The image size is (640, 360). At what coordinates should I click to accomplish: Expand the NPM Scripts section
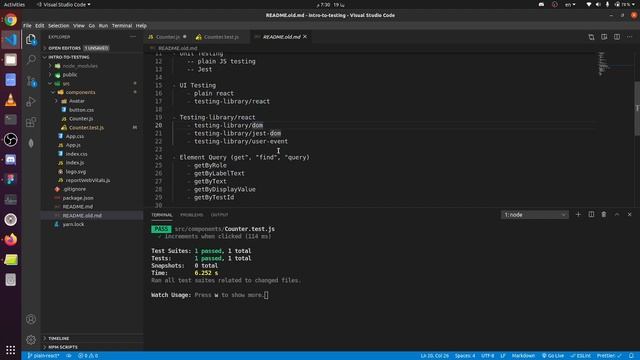click(x=62, y=347)
